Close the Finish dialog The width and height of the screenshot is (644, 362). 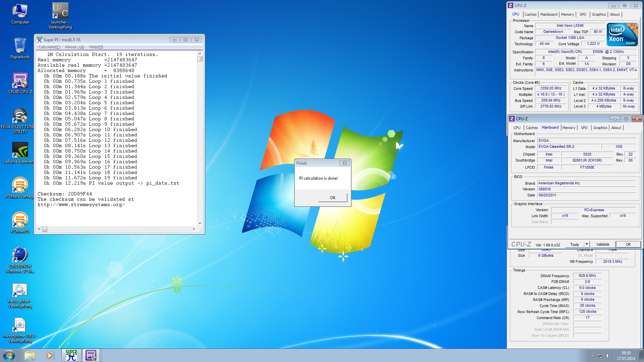click(344, 163)
